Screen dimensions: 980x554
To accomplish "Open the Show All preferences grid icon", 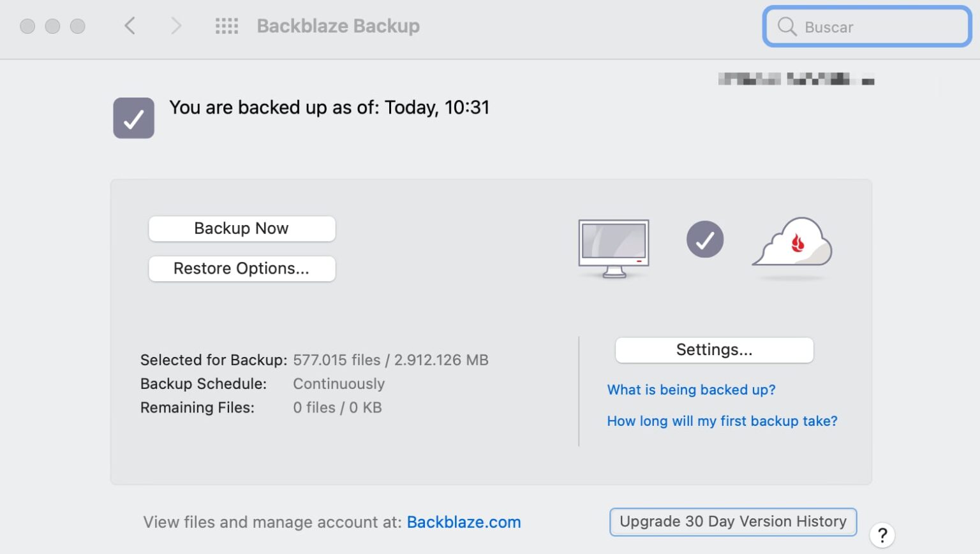I will point(226,26).
